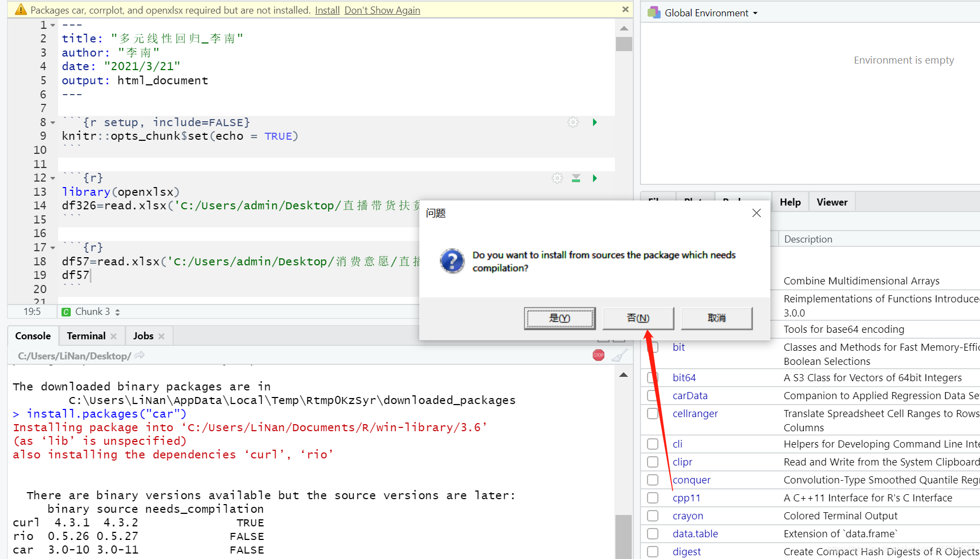Switch to the Viewer tab
This screenshot has height=559, width=980.
pyautogui.click(x=831, y=202)
